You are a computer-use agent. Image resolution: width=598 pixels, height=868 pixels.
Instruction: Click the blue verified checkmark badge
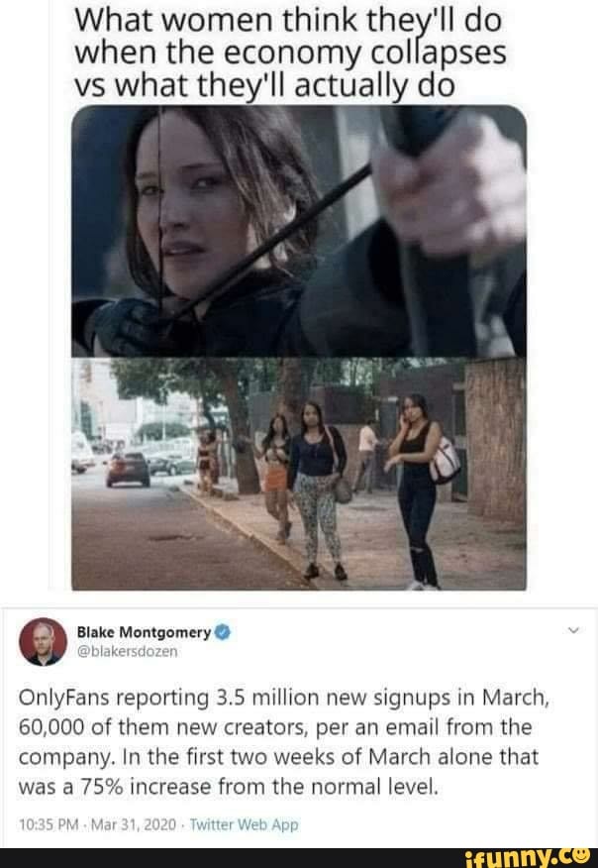click(x=222, y=632)
